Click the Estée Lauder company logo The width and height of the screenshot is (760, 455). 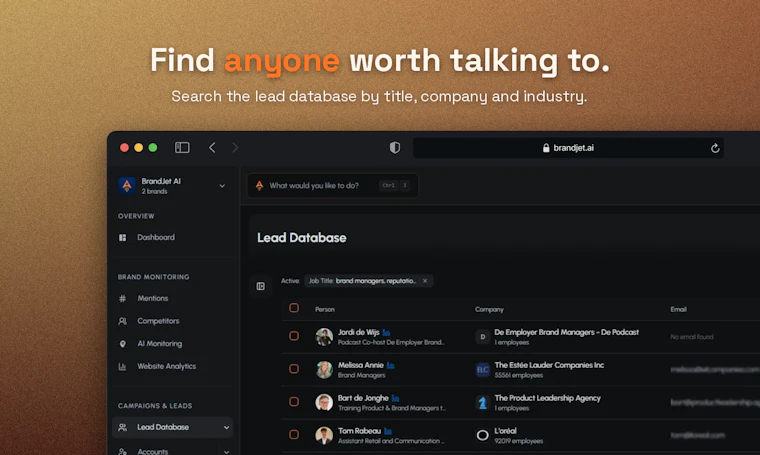pyautogui.click(x=482, y=370)
